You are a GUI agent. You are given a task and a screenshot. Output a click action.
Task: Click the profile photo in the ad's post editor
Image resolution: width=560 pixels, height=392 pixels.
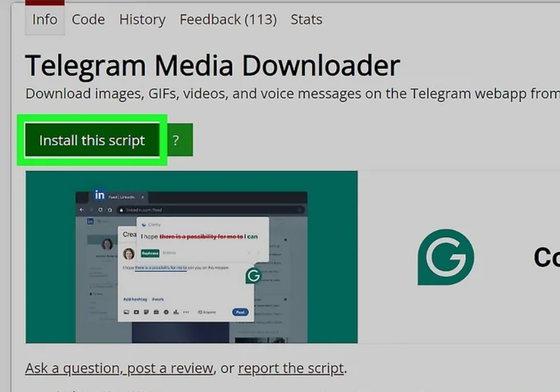click(x=129, y=253)
